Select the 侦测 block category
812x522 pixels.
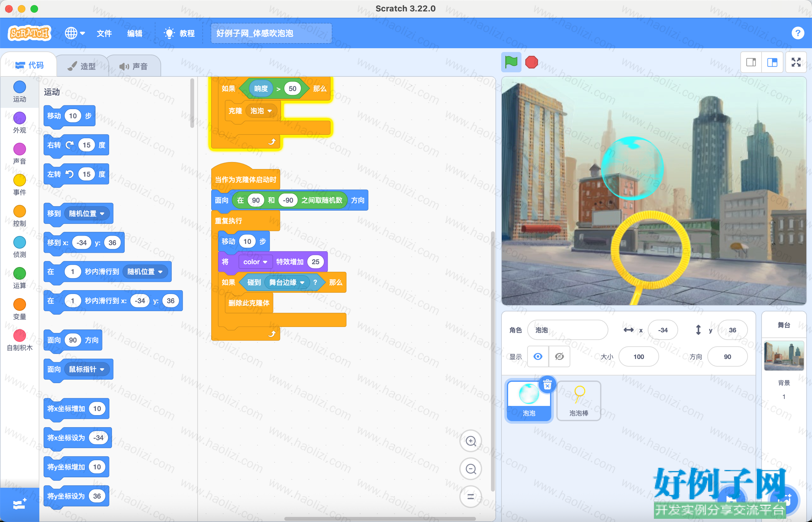coord(19,247)
